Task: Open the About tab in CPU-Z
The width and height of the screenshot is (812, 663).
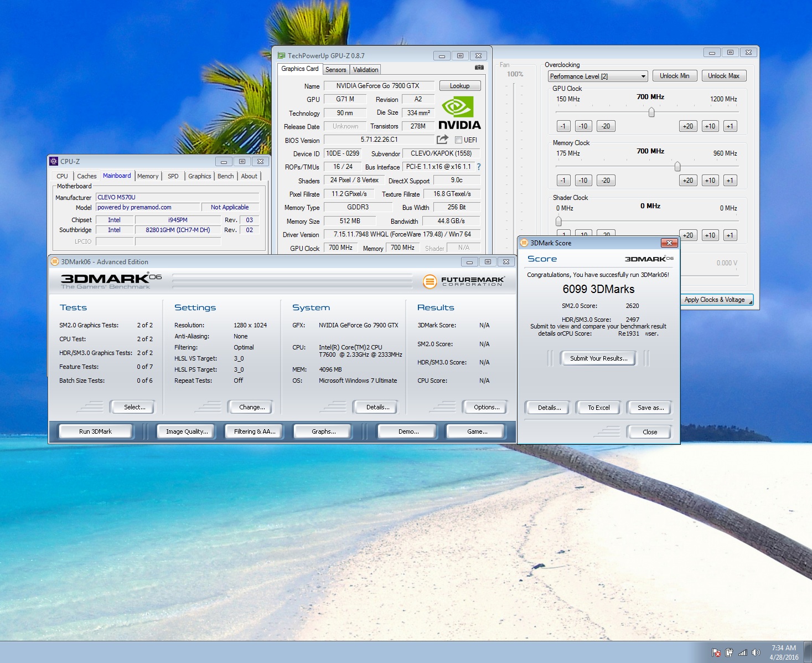Action: pyautogui.click(x=249, y=176)
